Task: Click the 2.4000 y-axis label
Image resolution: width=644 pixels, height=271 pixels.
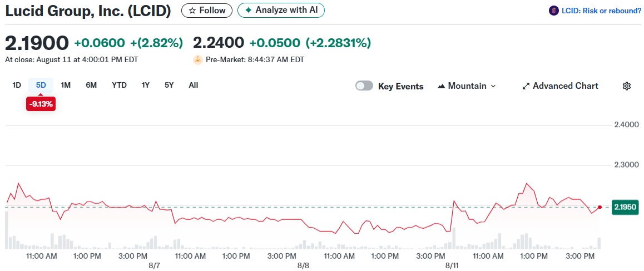Action: click(x=626, y=124)
